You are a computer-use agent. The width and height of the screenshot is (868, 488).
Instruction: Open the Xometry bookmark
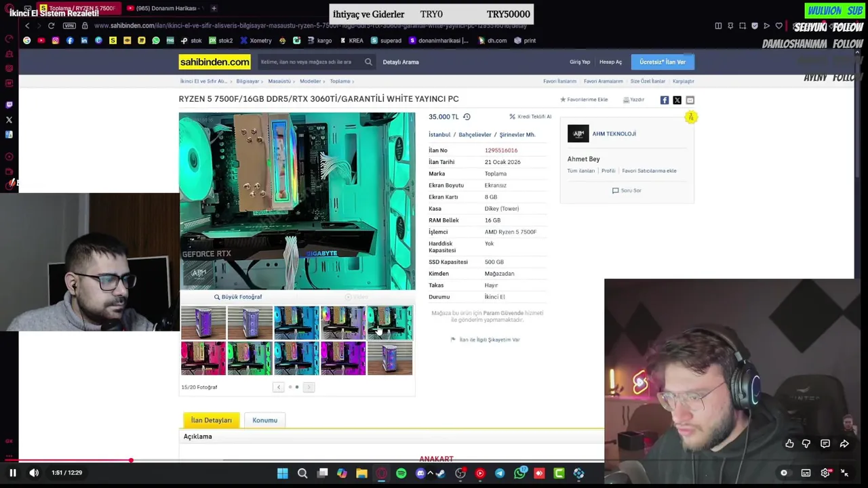click(256, 41)
